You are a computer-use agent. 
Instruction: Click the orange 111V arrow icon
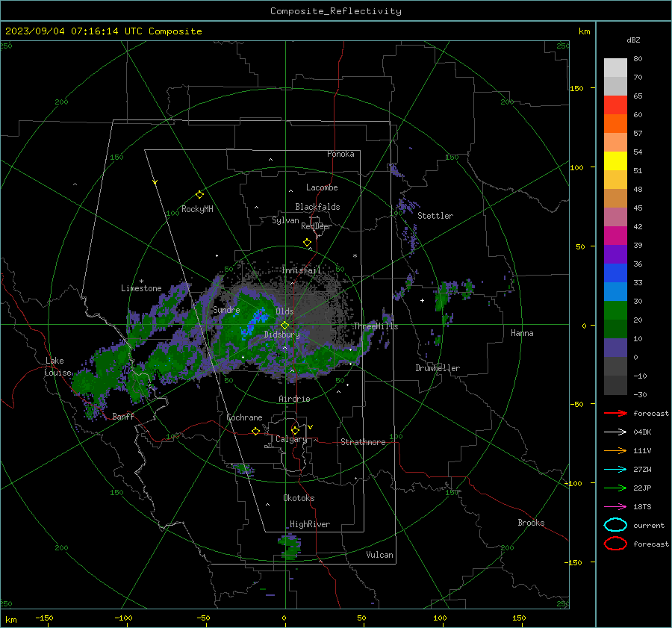(615, 450)
